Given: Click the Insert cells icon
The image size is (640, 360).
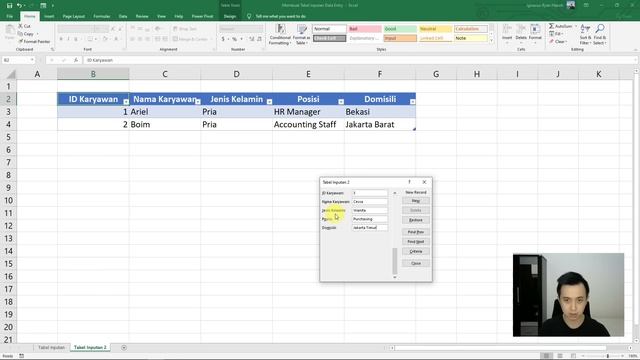Looking at the screenshot, I should pyautogui.click(x=507, y=32).
